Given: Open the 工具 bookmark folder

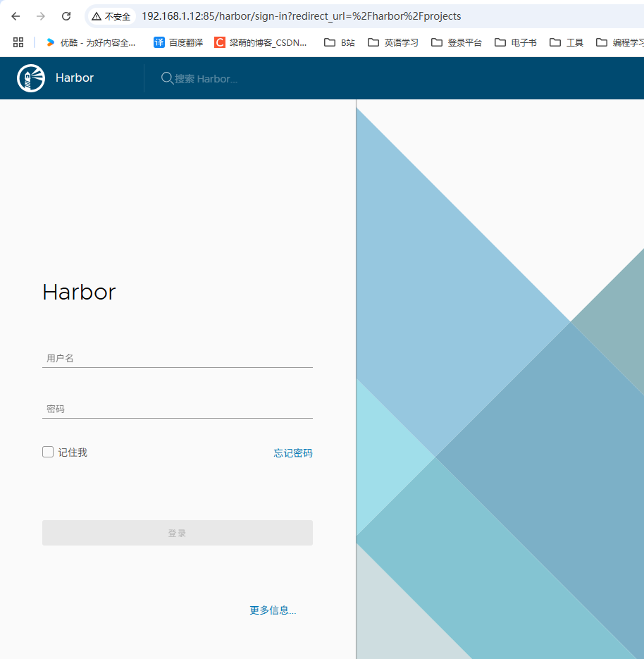Looking at the screenshot, I should [x=566, y=42].
